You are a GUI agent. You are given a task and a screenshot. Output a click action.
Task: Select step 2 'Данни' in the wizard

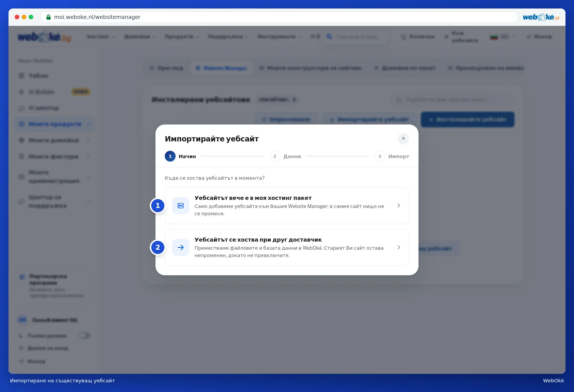[x=285, y=156]
